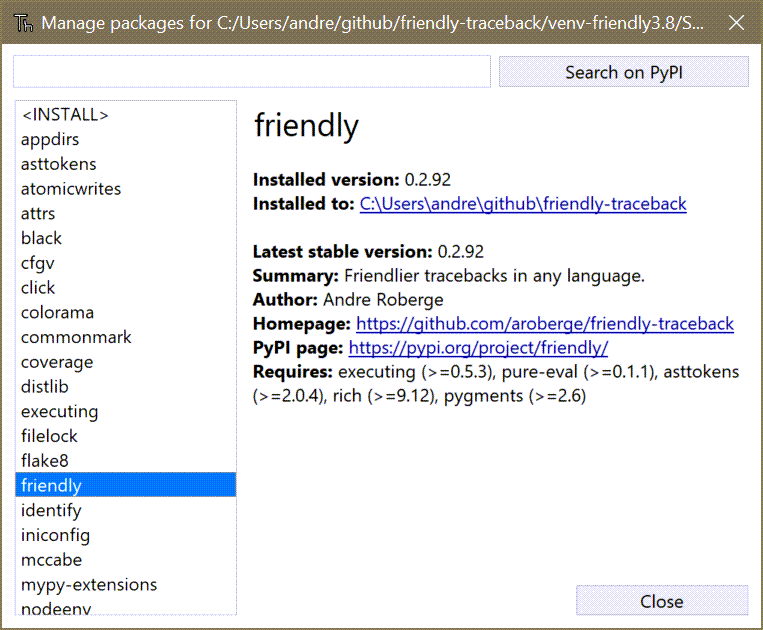Click the Thonny icon in title bar
Viewport: 763px width, 630px height.
23,23
